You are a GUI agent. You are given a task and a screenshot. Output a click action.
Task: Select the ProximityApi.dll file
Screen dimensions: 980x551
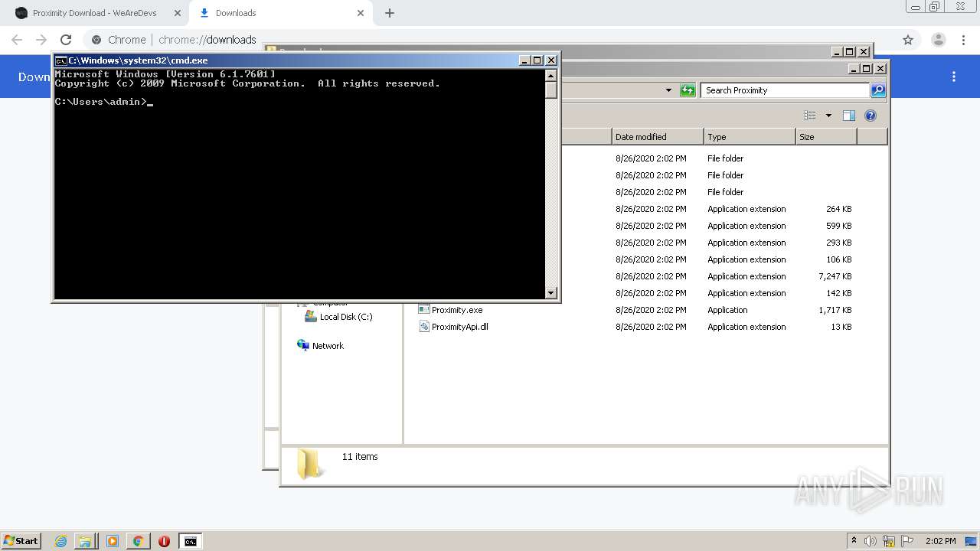[x=459, y=327]
